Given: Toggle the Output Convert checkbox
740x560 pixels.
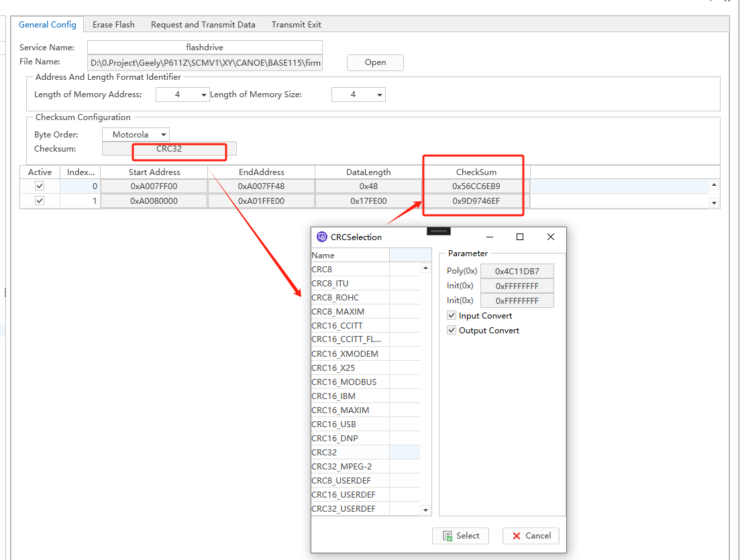Looking at the screenshot, I should point(452,331).
